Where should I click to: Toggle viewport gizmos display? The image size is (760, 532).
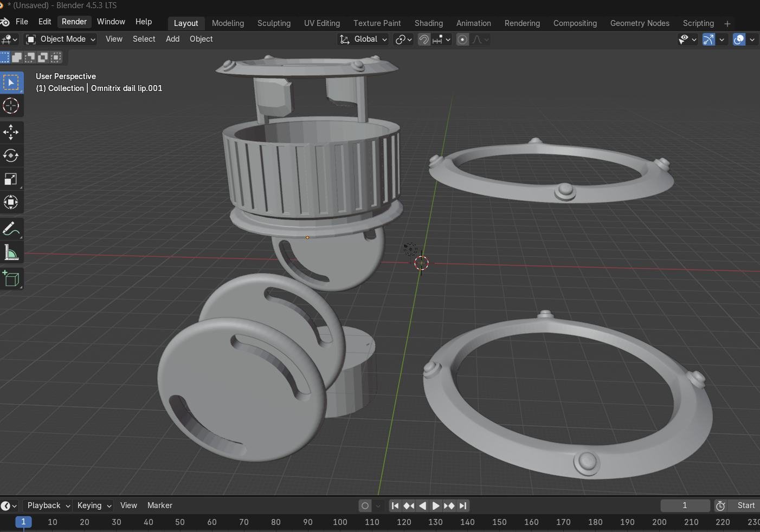709,39
